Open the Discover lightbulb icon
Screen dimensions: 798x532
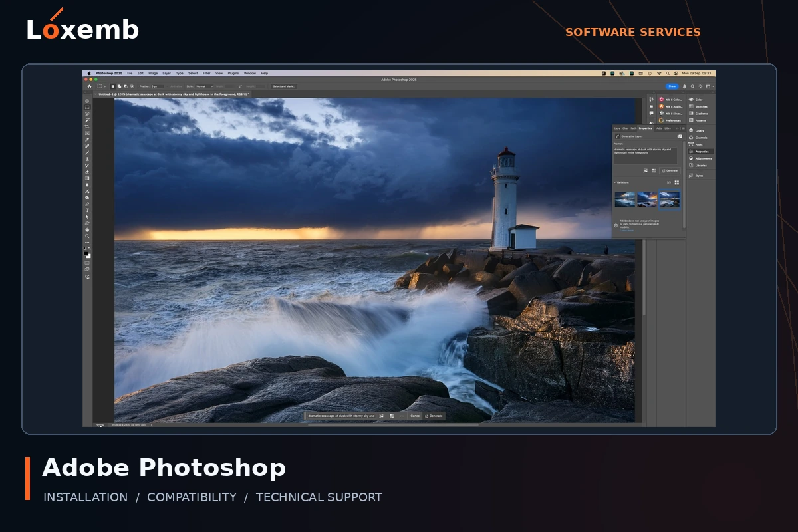(701, 86)
